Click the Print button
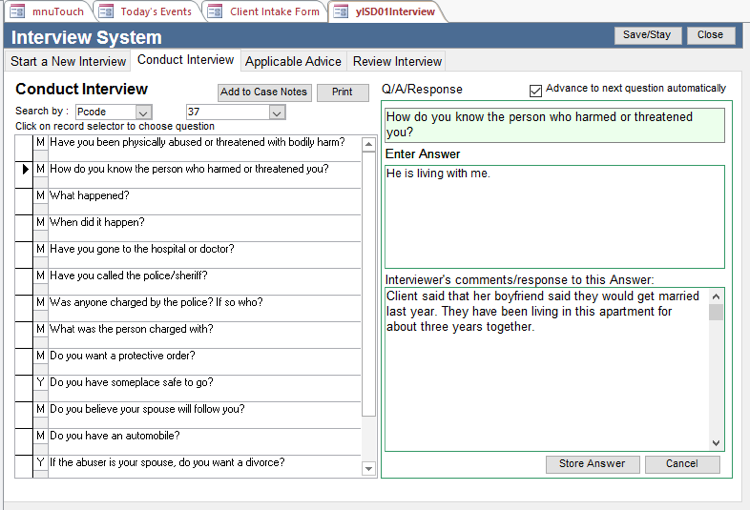Image resolution: width=750 pixels, height=510 pixels. [342, 92]
